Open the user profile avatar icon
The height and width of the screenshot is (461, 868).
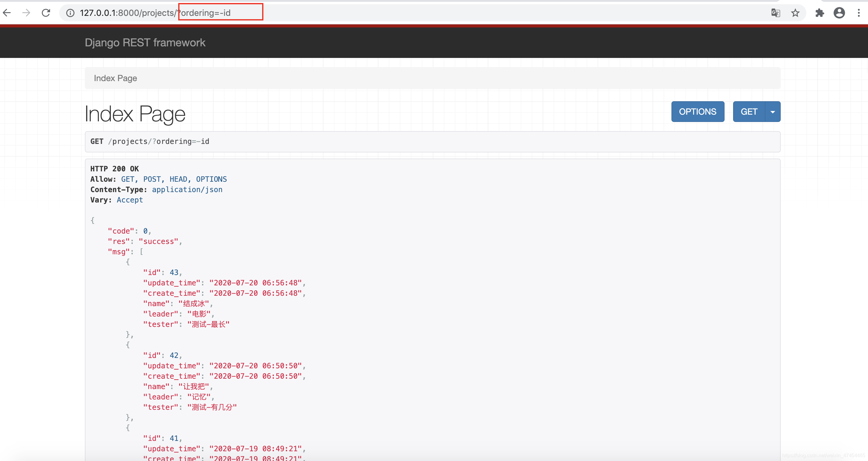coord(839,13)
